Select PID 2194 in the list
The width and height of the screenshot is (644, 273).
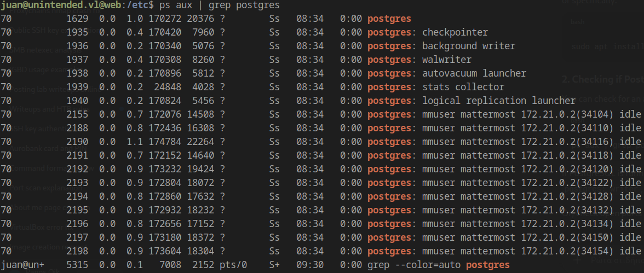pos(77,196)
